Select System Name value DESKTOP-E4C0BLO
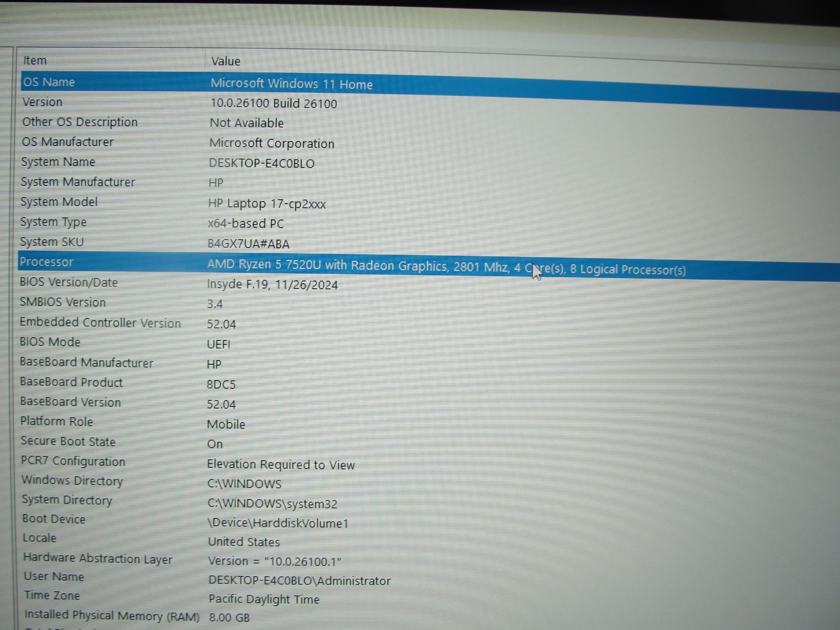This screenshot has width=840, height=630. click(261, 163)
